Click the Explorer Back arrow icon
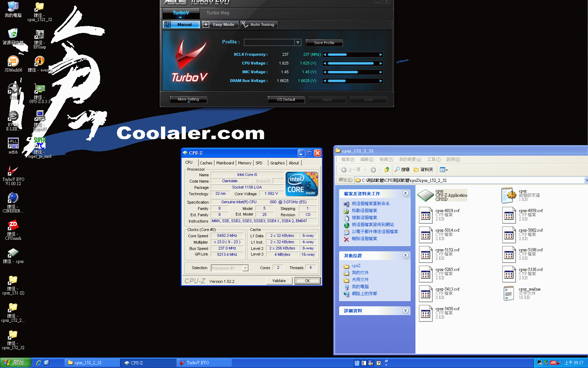 click(x=344, y=170)
